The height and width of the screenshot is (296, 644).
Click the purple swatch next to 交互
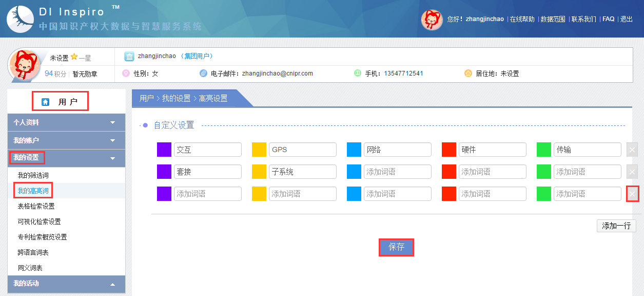tap(164, 150)
